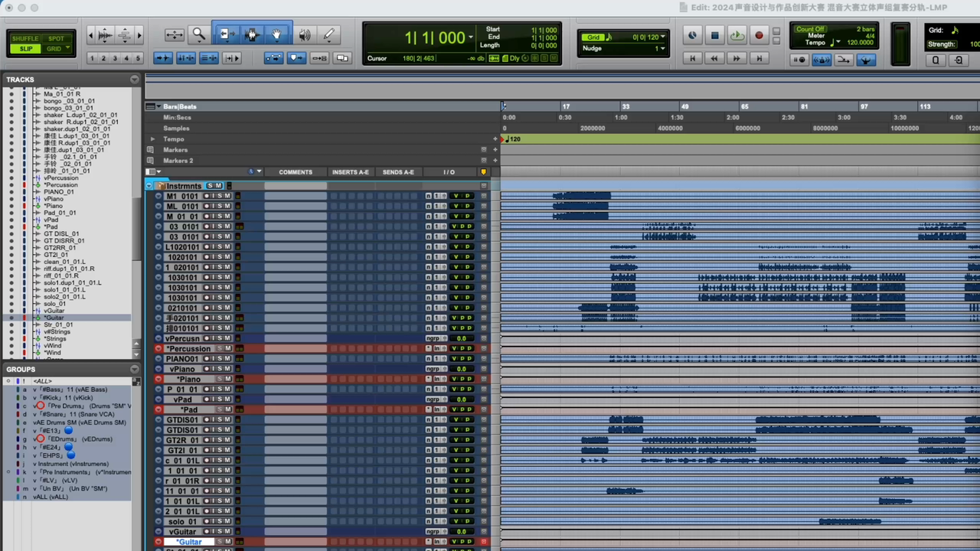The image size is (980, 551).
Task: Click the COMMENTS column header
Action: [296, 172]
